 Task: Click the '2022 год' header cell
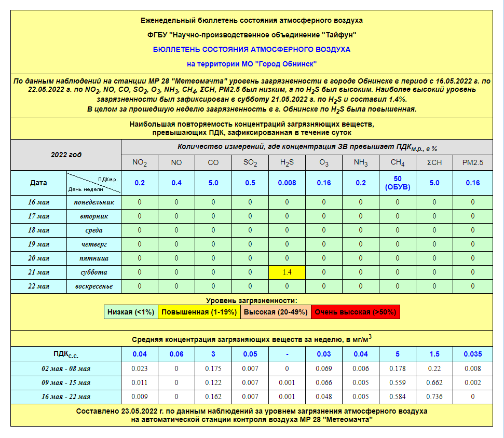[66, 155]
